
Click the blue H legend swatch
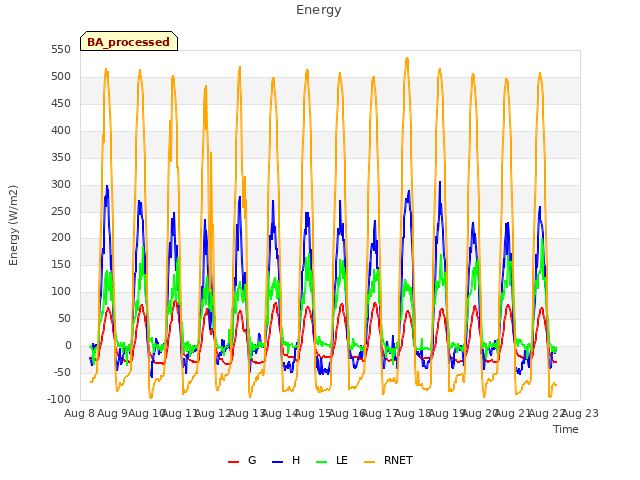click(278, 462)
